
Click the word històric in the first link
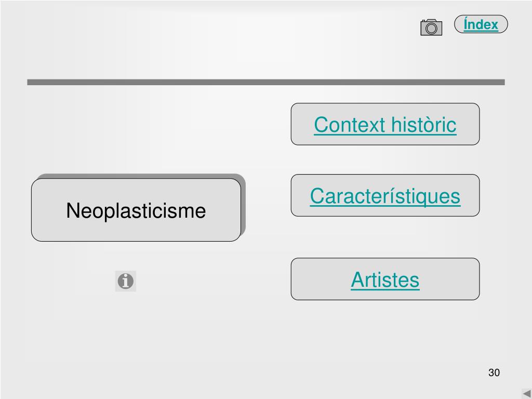pos(424,125)
